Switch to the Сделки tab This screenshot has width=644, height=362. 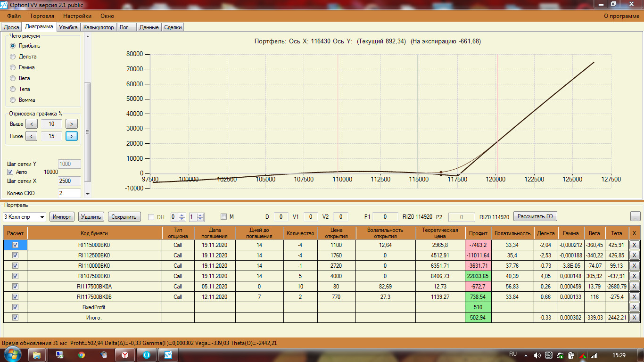click(x=173, y=27)
